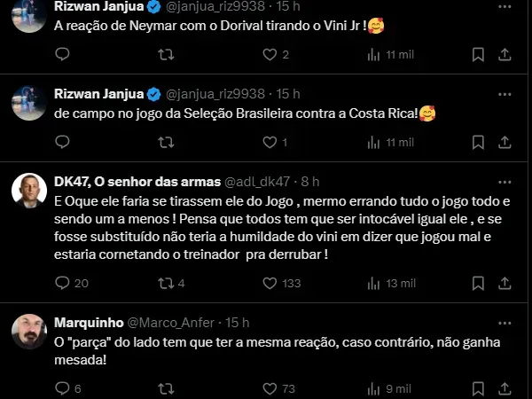Bookmark Marquinho's tweet
The height and width of the screenshot is (399, 532).
(x=478, y=388)
